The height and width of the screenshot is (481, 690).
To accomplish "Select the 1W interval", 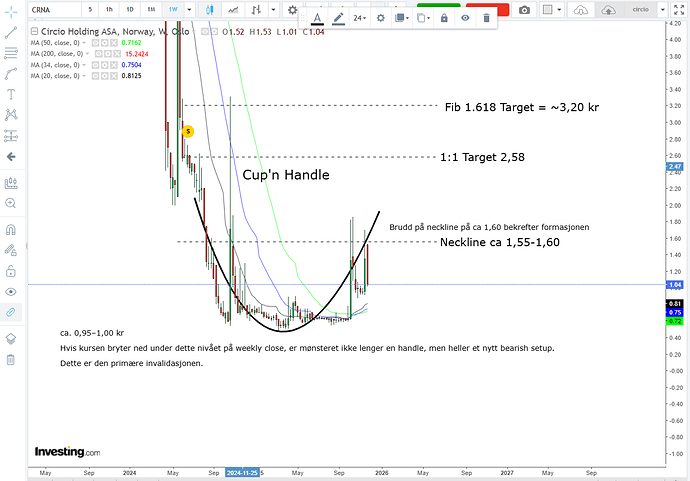I will tap(173, 10).
